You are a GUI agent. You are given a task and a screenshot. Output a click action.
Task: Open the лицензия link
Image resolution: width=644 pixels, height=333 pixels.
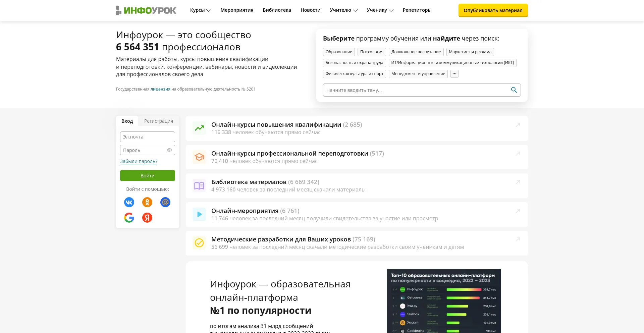pyautogui.click(x=160, y=89)
